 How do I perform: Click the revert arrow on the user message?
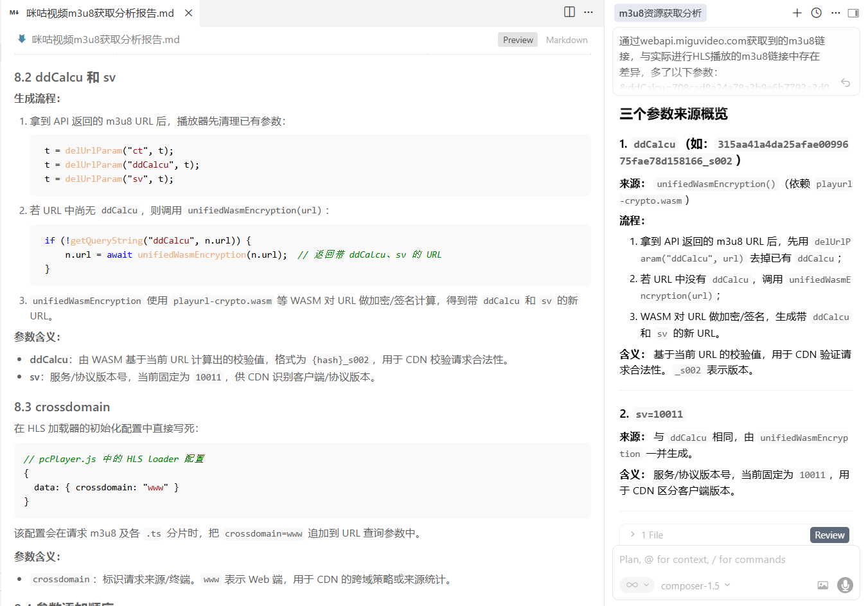click(x=846, y=83)
